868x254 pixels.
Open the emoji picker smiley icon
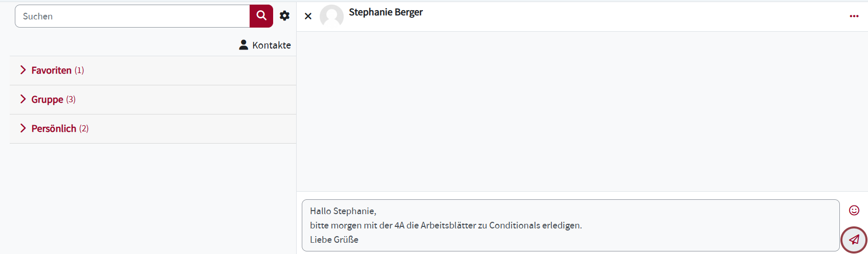click(854, 210)
